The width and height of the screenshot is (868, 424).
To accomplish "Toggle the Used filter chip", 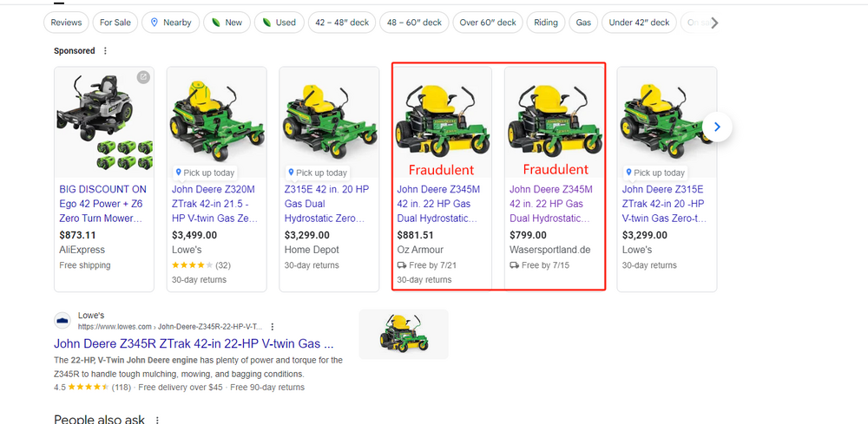I will point(279,23).
